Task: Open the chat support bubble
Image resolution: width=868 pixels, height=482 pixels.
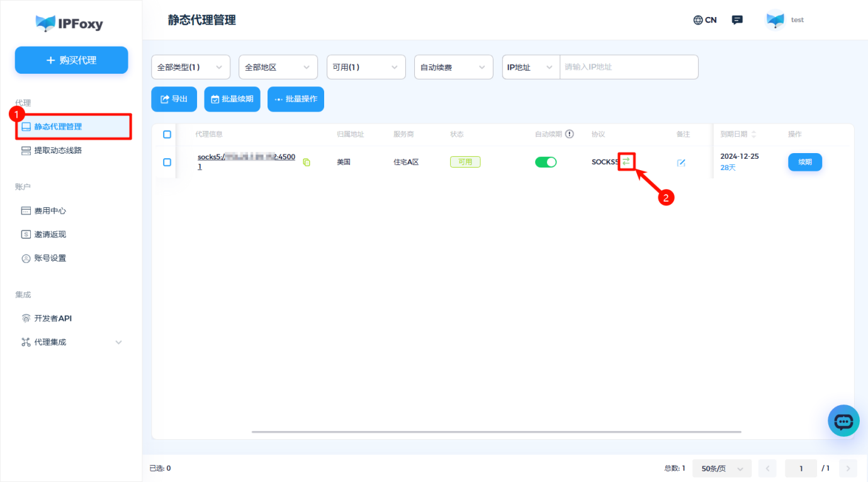Action: click(843, 420)
